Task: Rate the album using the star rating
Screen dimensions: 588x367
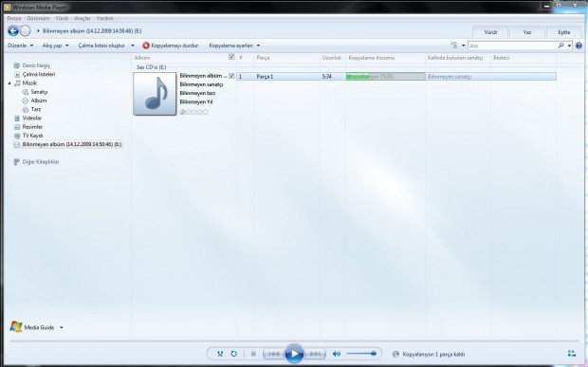Action: click(x=193, y=112)
